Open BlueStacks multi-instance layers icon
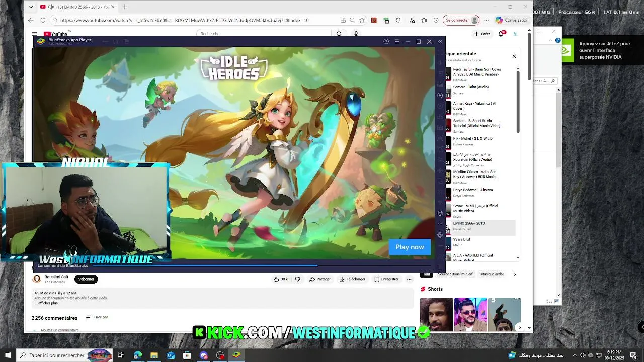644x362 pixels. pyautogui.click(x=440, y=213)
